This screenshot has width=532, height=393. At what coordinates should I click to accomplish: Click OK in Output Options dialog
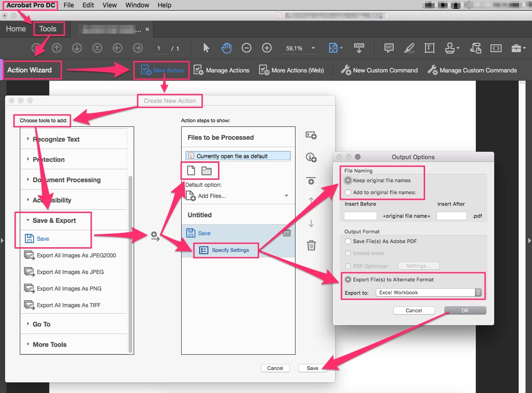465,310
